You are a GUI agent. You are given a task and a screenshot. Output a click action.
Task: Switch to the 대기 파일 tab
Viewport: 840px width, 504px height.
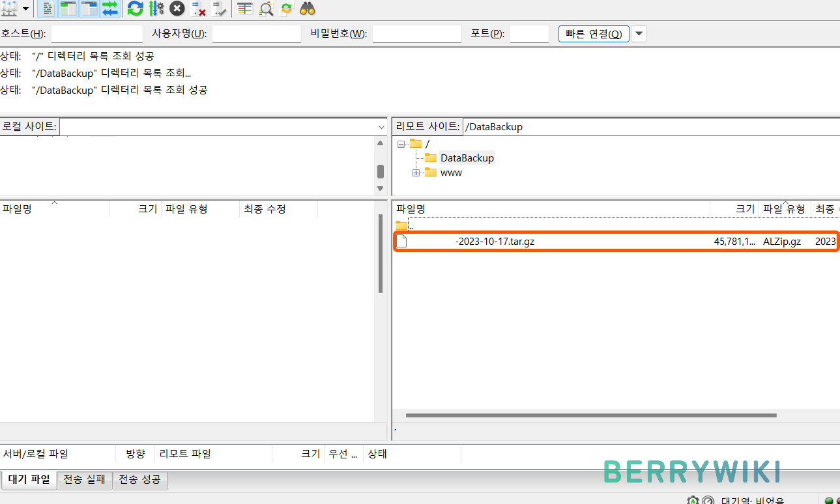[x=29, y=480]
